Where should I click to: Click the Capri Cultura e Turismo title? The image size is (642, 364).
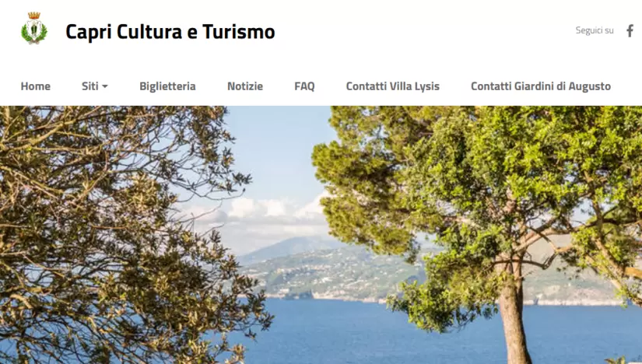(170, 32)
